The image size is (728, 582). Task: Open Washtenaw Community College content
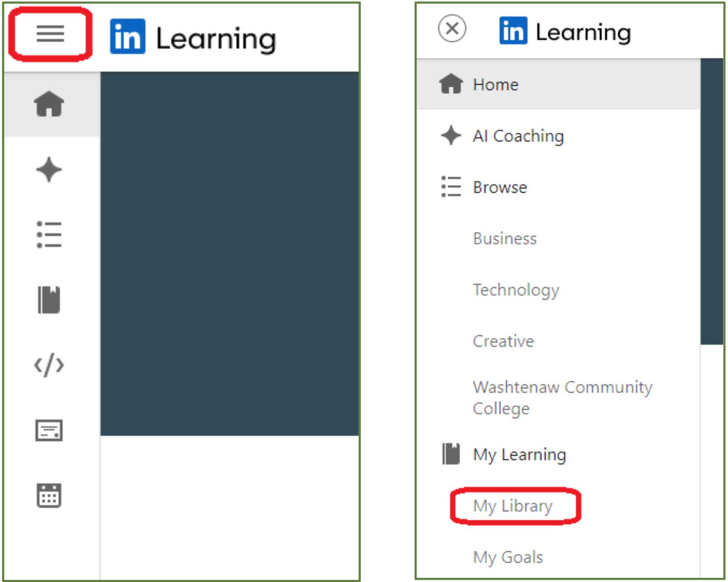coord(563,397)
